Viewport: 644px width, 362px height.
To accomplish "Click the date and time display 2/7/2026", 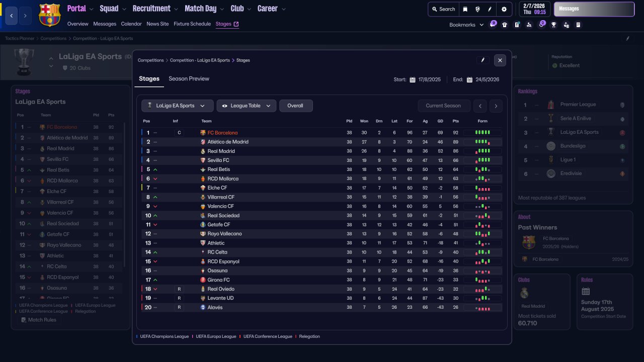I will coord(534,9).
